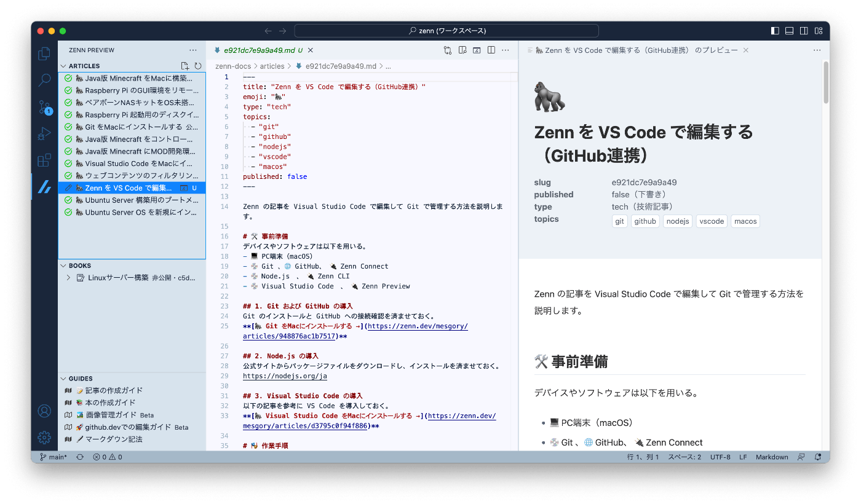This screenshot has width=861, height=504.
Task: Click the main* git branch in status bar
Action: pyautogui.click(x=53, y=457)
